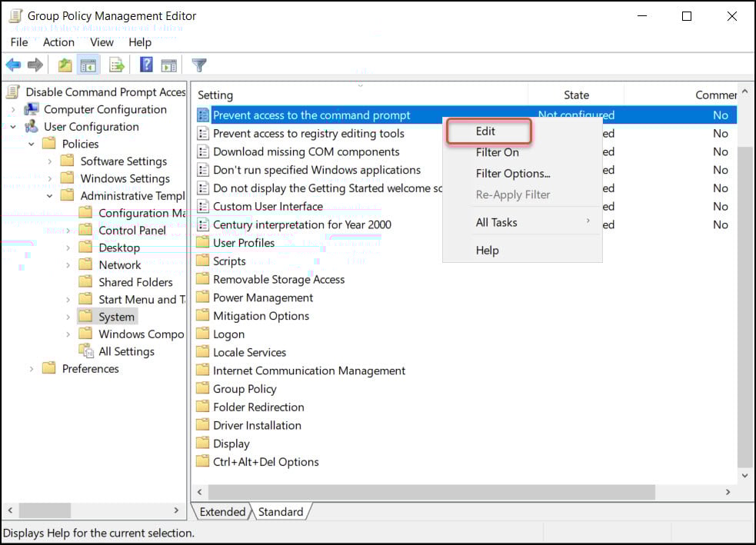Click folder icon beside Driver Installation

pos(202,425)
